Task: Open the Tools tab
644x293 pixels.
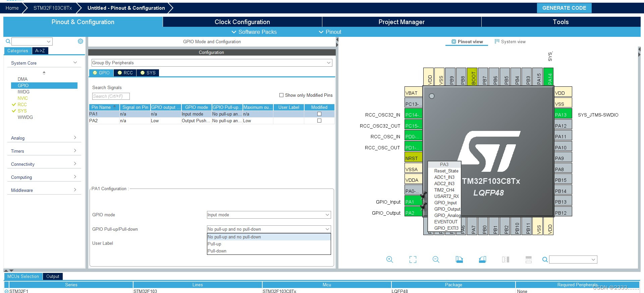Action: 560,22
